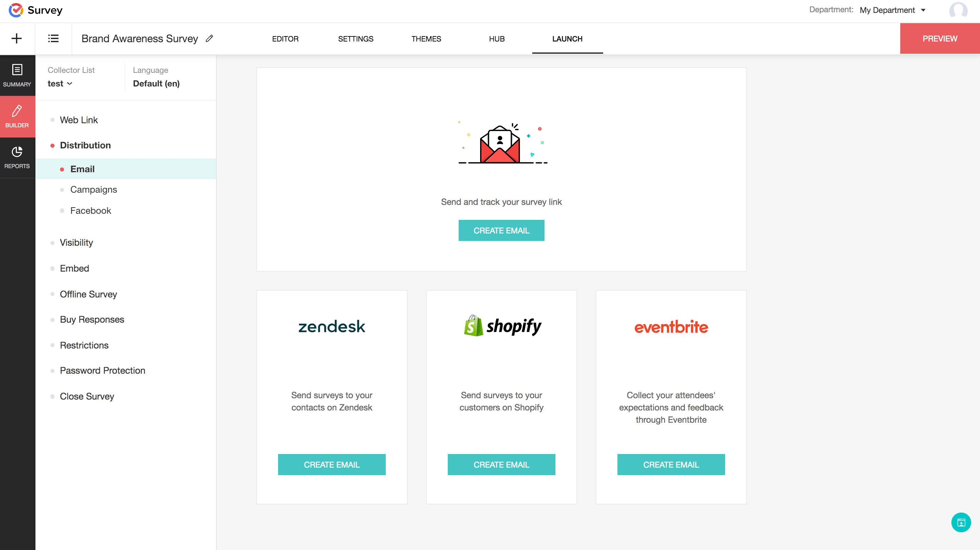The width and height of the screenshot is (980, 550).
Task: Click the user profile avatar icon
Action: tap(959, 10)
